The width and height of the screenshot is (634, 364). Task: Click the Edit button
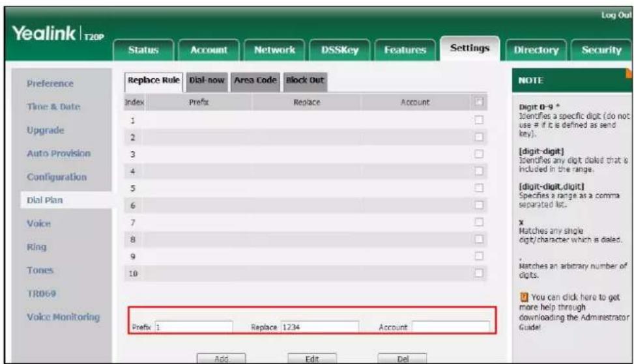click(311, 359)
